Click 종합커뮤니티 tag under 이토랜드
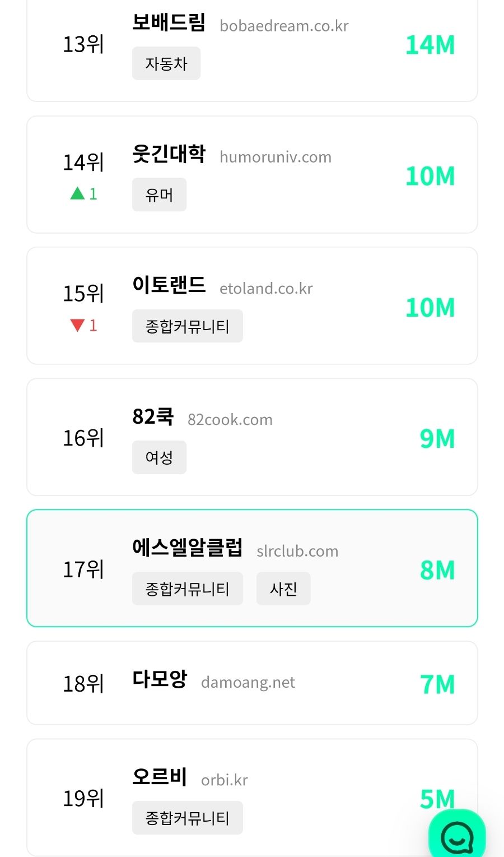This screenshot has width=504, height=857. (187, 326)
